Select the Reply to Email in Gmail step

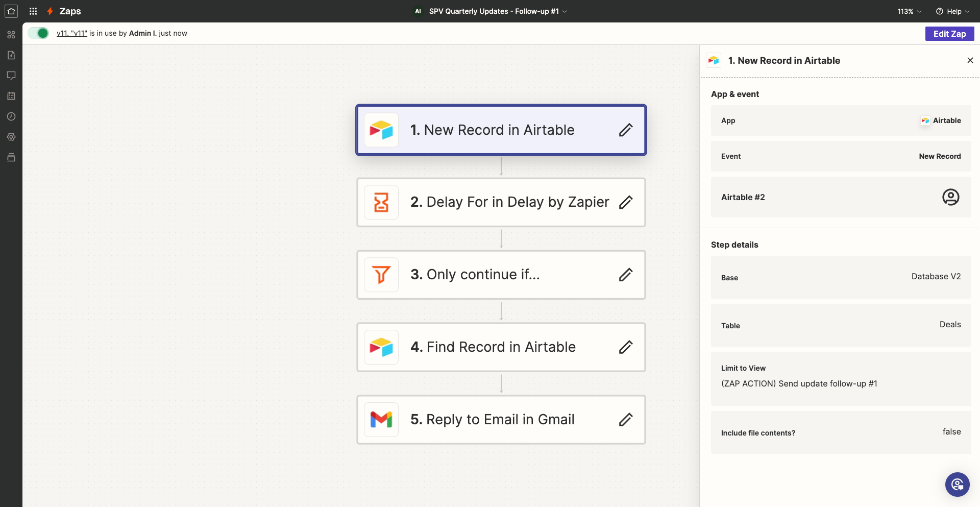(x=501, y=420)
